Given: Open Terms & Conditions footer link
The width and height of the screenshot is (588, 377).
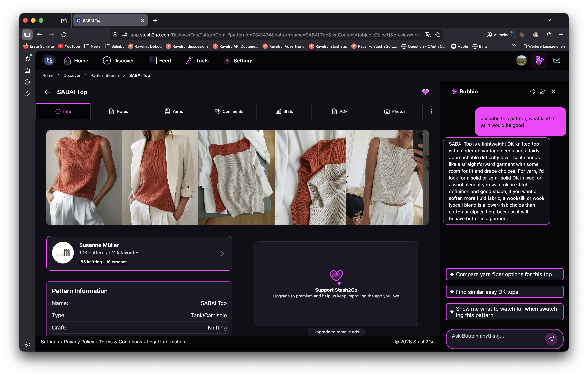Looking at the screenshot, I should (120, 342).
